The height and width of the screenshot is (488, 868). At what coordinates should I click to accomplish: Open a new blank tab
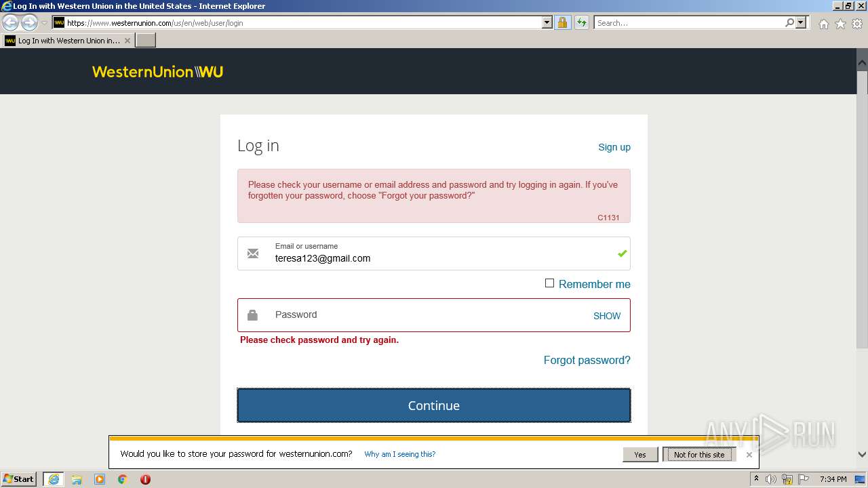146,41
